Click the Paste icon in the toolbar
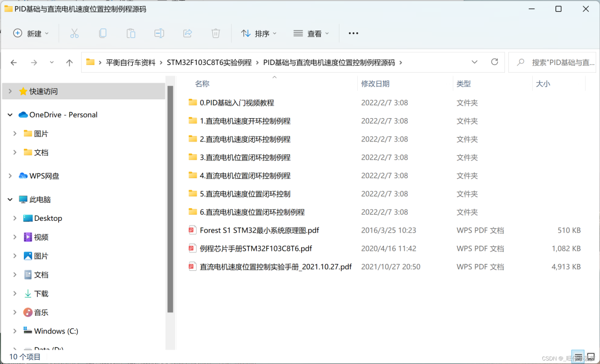The width and height of the screenshot is (600, 364). (131, 33)
